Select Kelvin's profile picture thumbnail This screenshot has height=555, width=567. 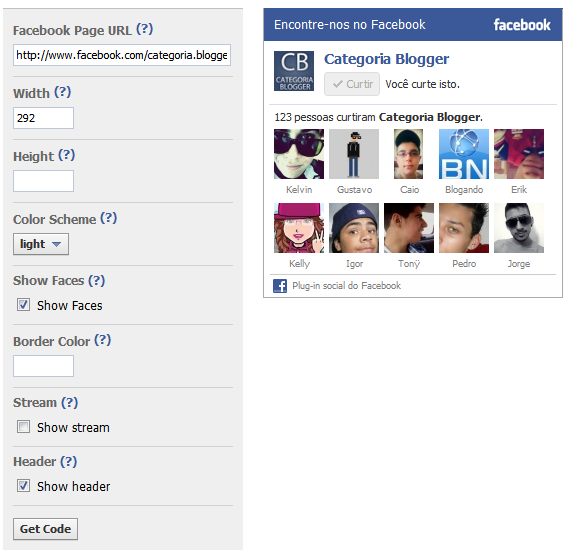coord(299,154)
